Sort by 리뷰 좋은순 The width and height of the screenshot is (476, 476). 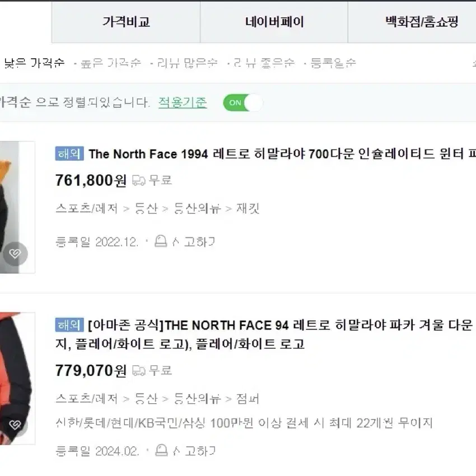264,63
